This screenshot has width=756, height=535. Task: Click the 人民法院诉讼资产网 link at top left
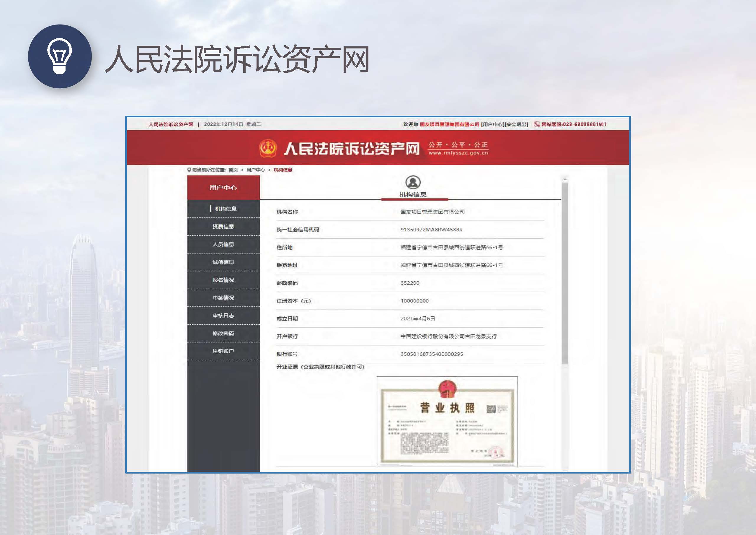171,124
